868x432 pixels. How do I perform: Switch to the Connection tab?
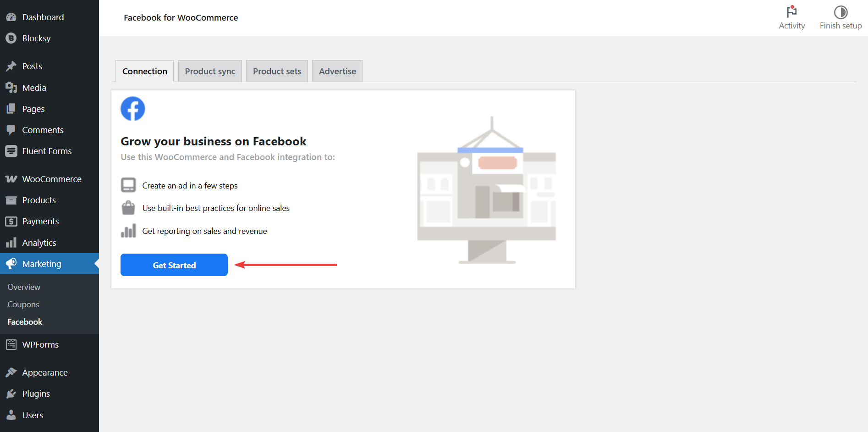click(144, 71)
